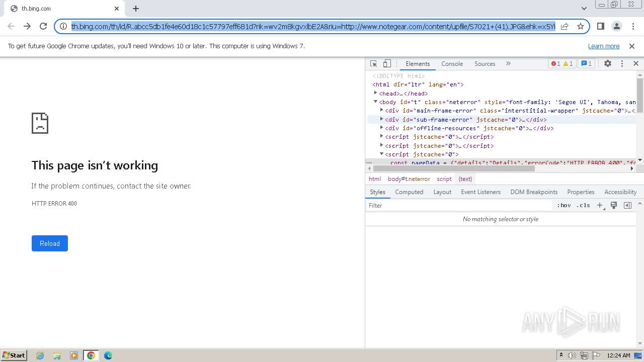Toggle rendering emulations paintbrush icon
This screenshot has width=644, height=362.
[x=614, y=206]
